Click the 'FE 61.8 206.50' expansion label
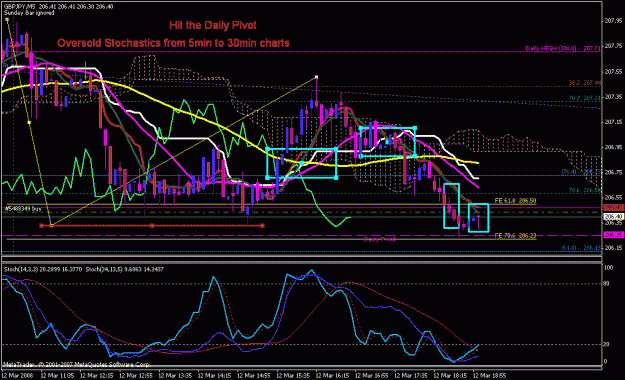 pos(515,201)
